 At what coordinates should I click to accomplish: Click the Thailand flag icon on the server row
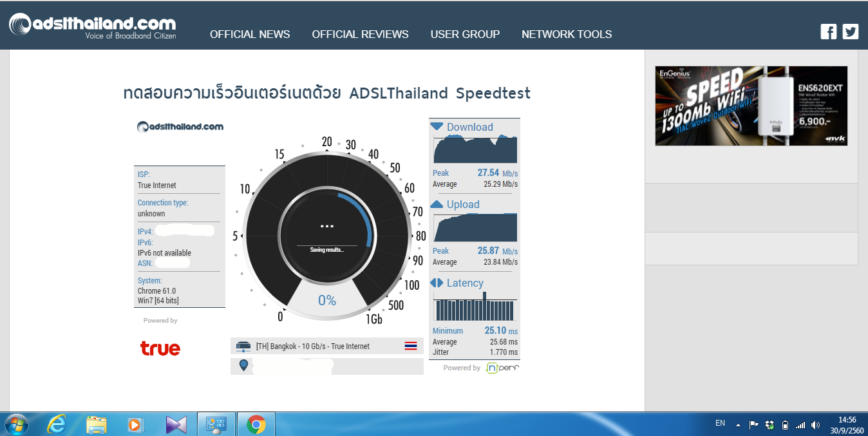coord(411,346)
